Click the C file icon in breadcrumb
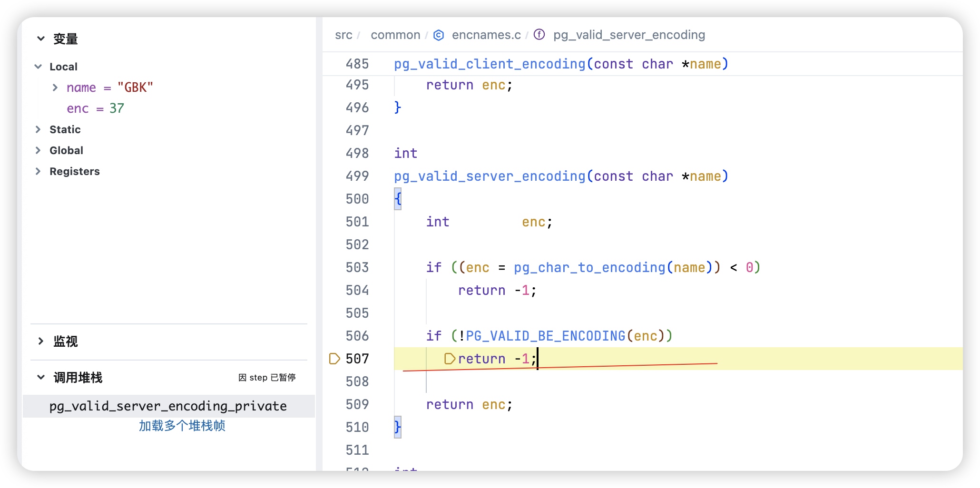 [439, 35]
